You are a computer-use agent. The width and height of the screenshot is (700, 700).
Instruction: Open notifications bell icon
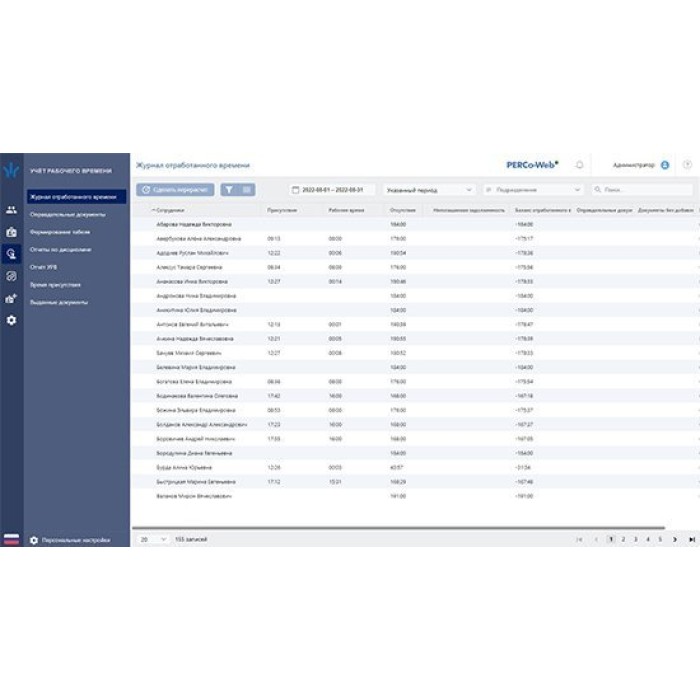tap(579, 165)
